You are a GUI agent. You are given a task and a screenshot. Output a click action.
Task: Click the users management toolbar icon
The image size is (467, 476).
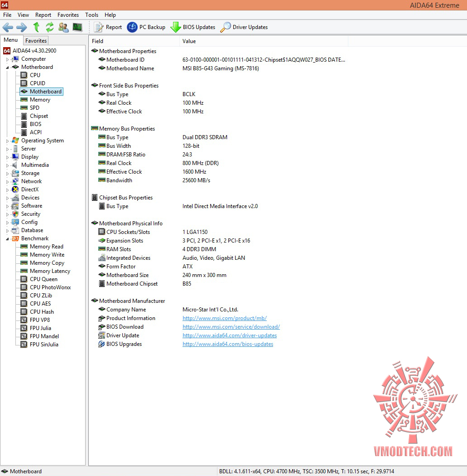click(x=63, y=27)
